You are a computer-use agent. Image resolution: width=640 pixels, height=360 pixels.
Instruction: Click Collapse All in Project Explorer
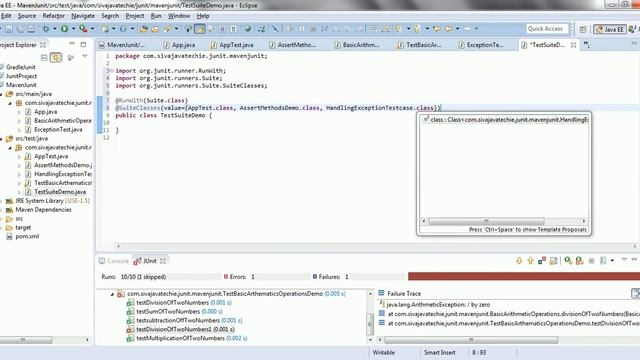tap(44, 58)
